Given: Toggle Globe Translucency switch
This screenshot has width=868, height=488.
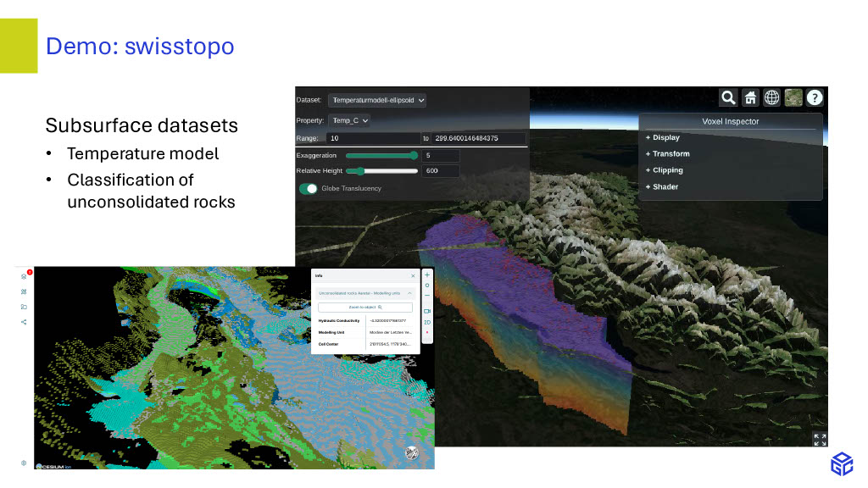Looking at the screenshot, I should click(309, 188).
